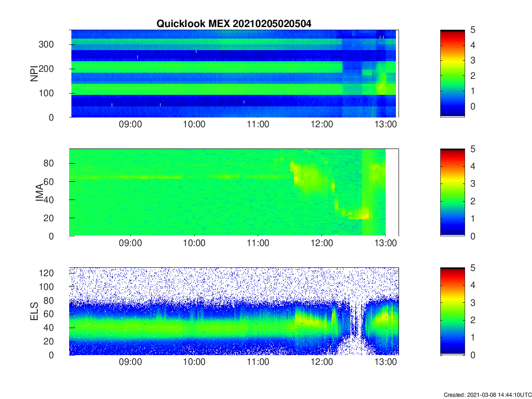
Task: Click the 1 label on ELS colorbar
Action: click(473, 337)
